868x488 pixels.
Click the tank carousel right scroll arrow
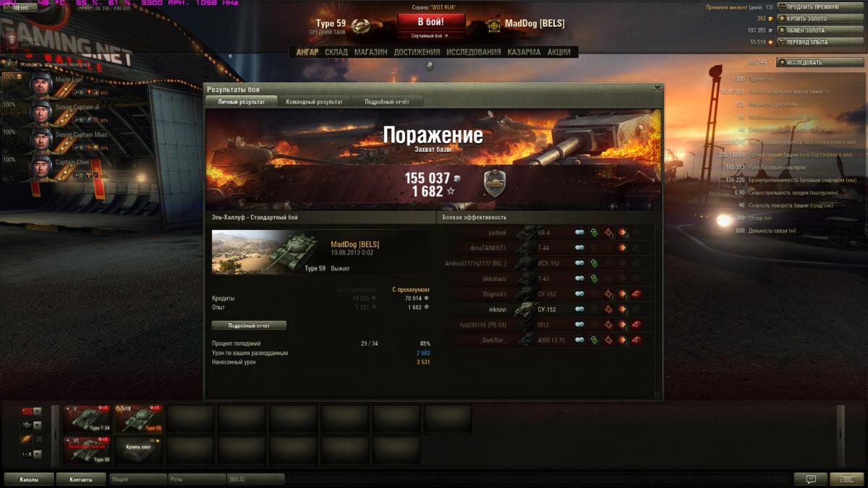tap(841, 435)
